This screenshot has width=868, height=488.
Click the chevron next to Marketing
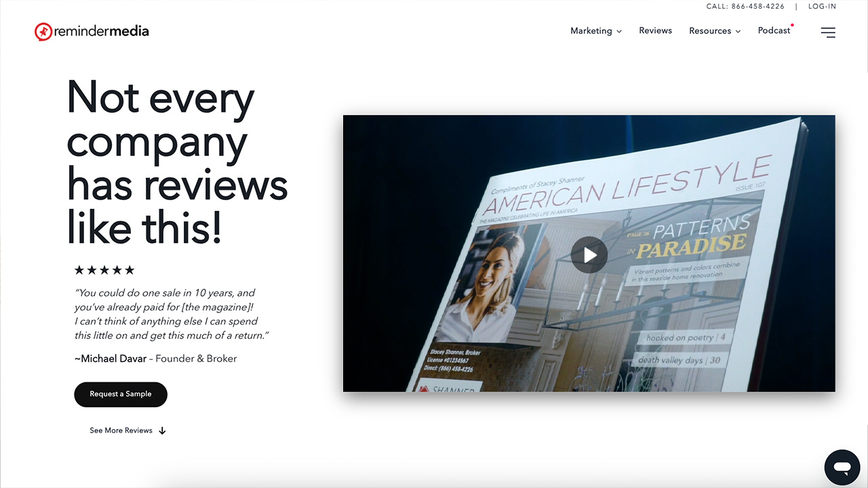coord(619,31)
